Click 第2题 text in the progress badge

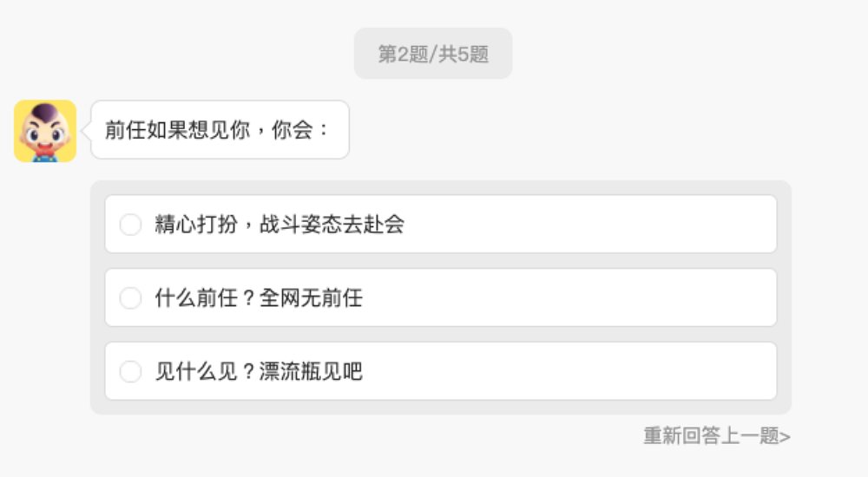[x=404, y=54]
